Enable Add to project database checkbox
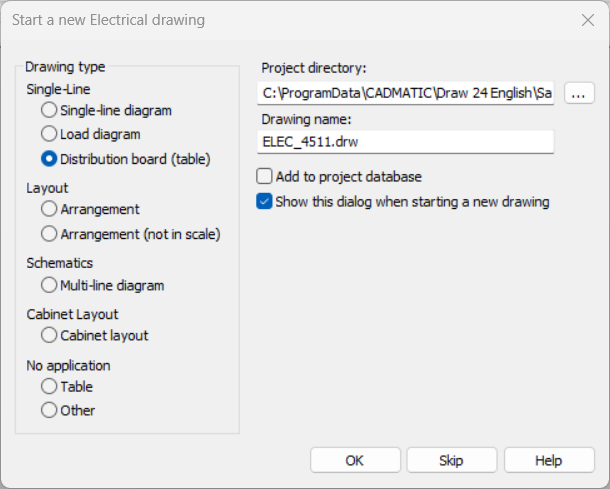 [264, 176]
